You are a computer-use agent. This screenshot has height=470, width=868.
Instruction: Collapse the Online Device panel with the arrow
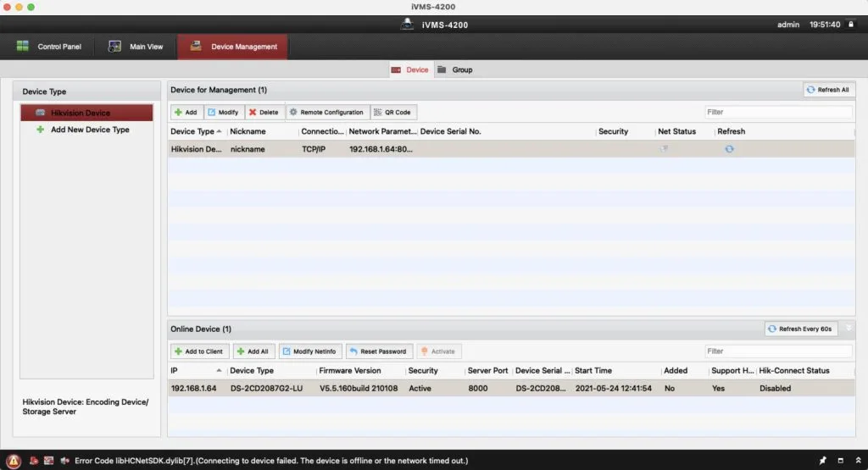(x=848, y=329)
